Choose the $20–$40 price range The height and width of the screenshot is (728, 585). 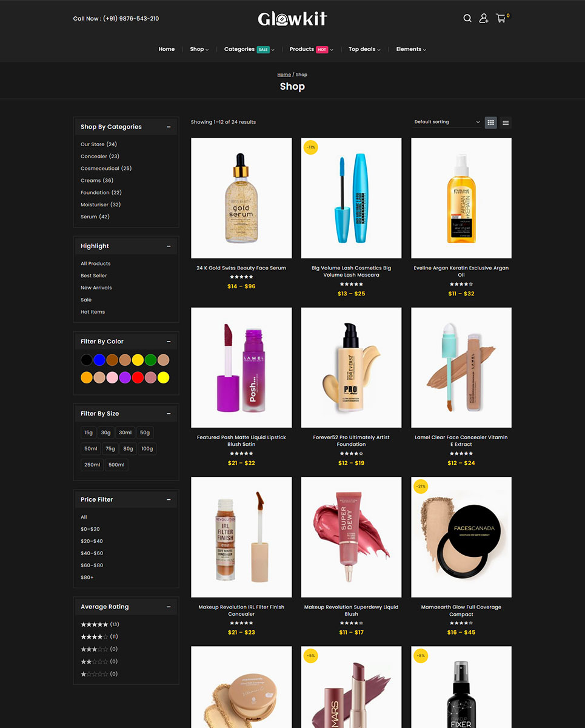pyautogui.click(x=92, y=541)
